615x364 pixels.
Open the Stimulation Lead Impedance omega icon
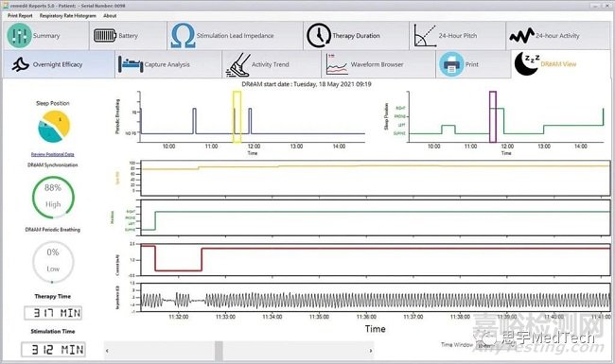pyautogui.click(x=183, y=36)
